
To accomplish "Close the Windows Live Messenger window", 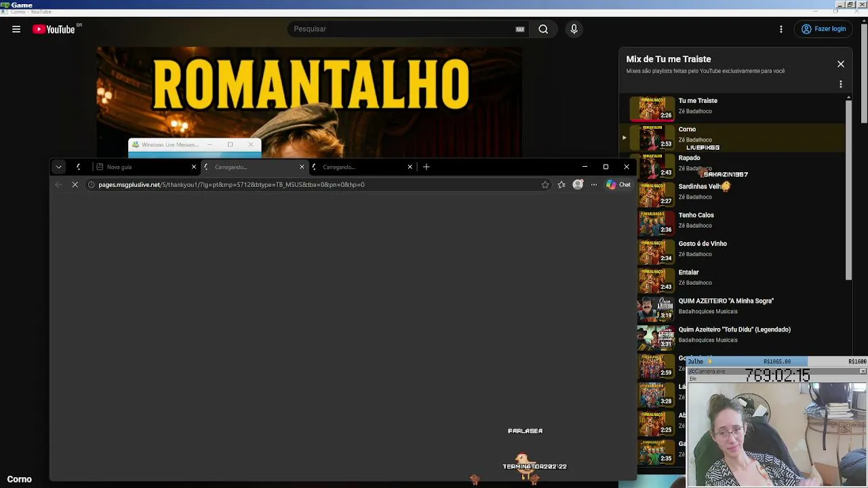I will pyautogui.click(x=251, y=144).
